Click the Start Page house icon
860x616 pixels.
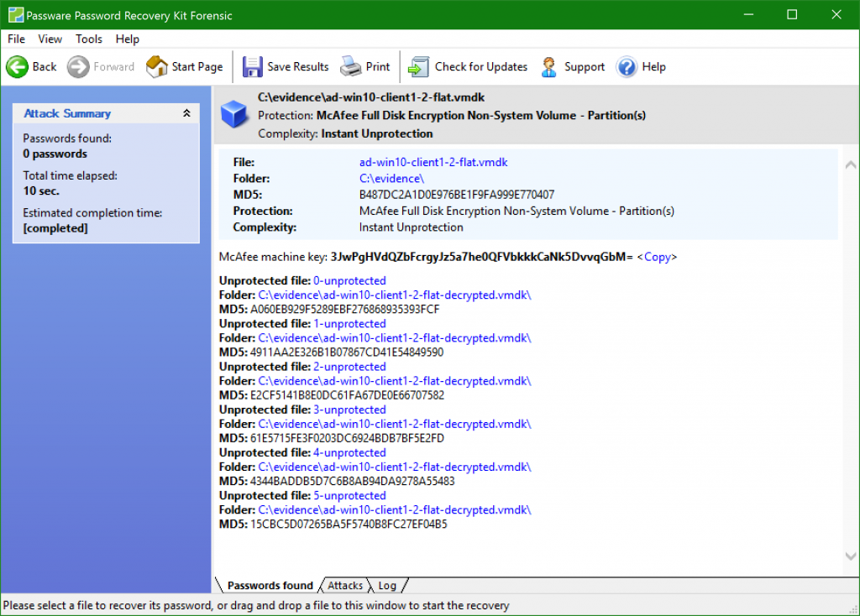[x=157, y=67]
